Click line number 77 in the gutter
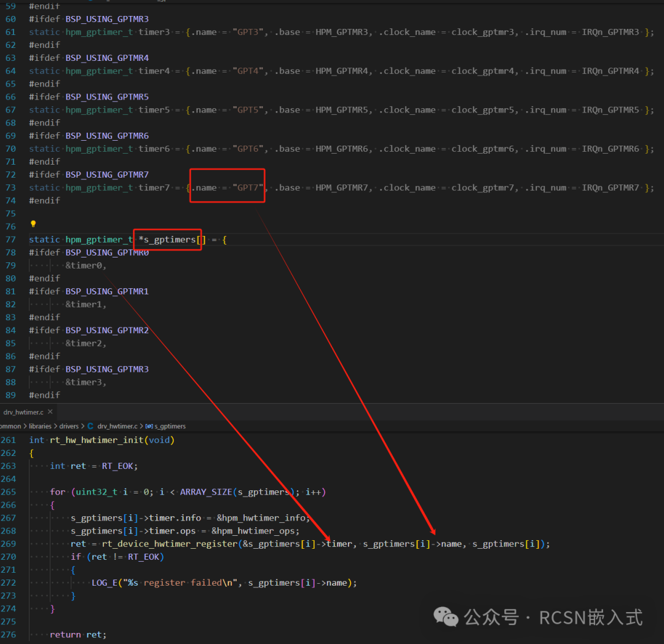 tap(10, 240)
